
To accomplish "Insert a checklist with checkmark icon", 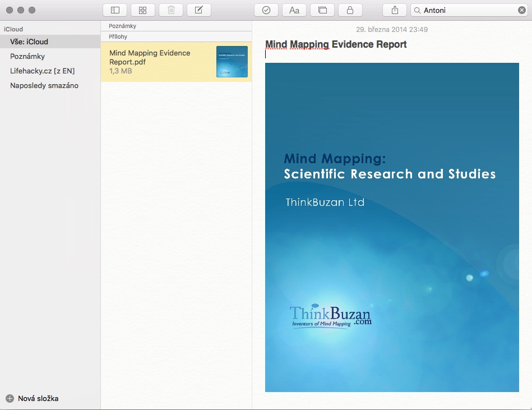I will tap(266, 10).
